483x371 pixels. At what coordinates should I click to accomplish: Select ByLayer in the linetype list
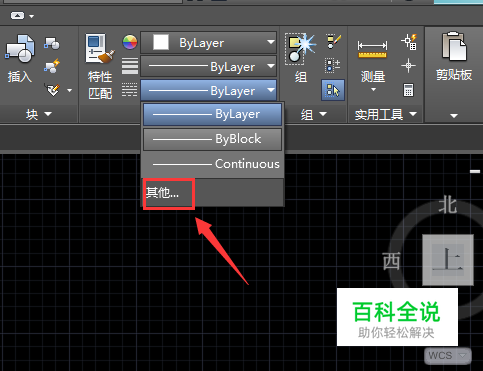coord(213,114)
